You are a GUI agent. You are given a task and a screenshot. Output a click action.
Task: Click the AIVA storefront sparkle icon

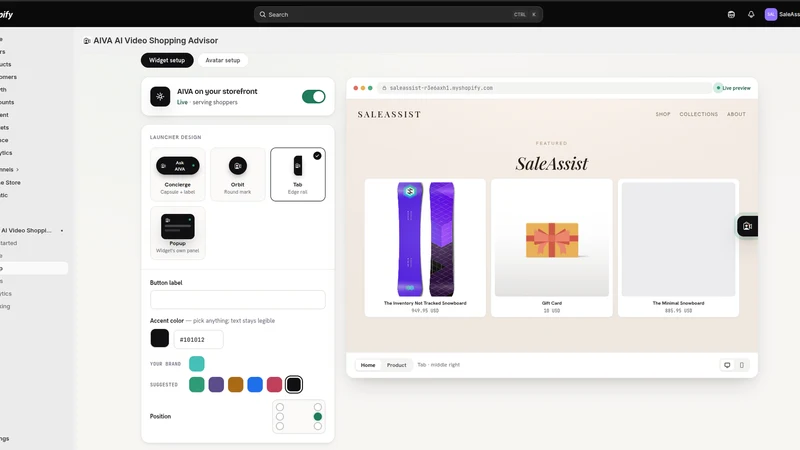(x=160, y=96)
